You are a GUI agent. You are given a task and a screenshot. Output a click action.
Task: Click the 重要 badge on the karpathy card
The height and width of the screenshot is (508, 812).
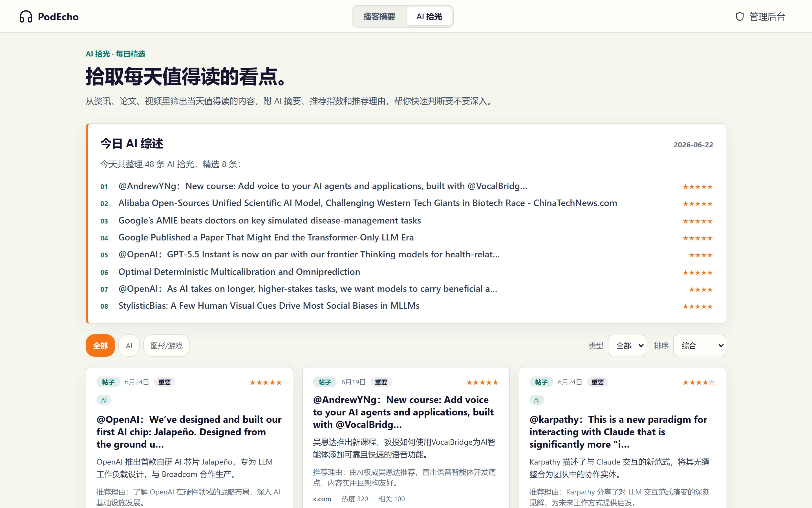coord(597,382)
